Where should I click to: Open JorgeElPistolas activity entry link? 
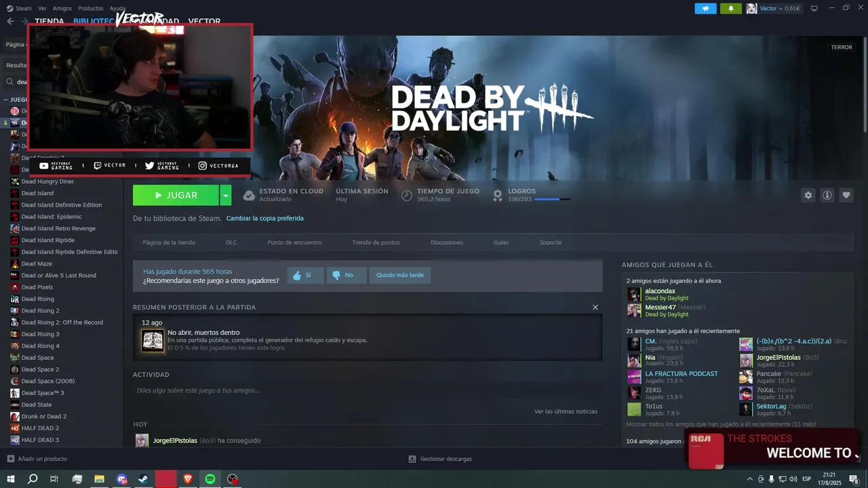pyautogui.click(x=175, y=441)
